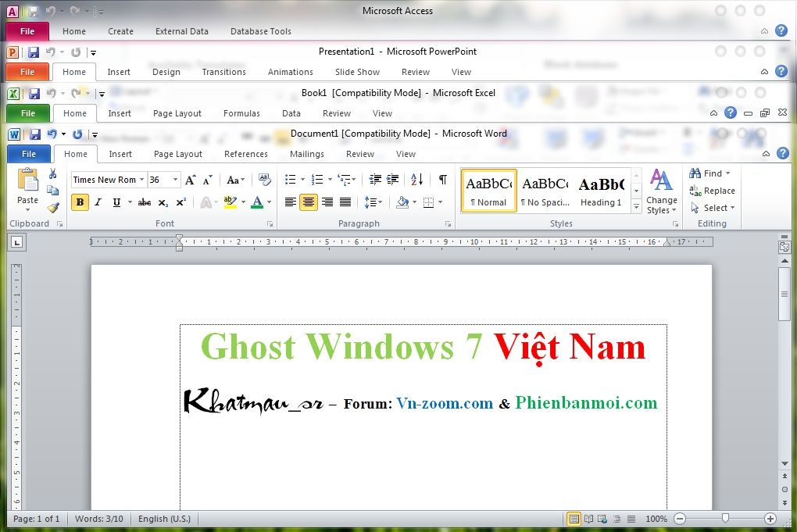
Task: Click the zoom slider handle
Action: coord(725,518)
